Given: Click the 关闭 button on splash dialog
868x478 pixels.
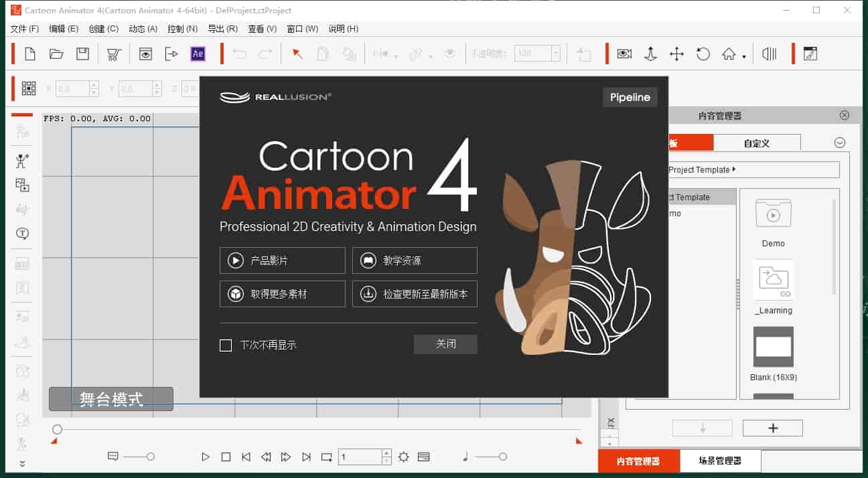Looking at the screenshot, I should coord(445,344).
